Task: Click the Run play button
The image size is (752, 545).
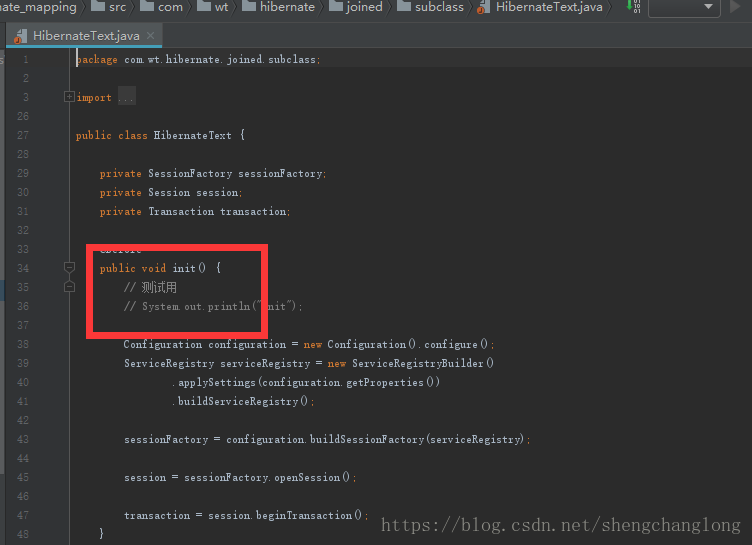Action: [735, 7]
